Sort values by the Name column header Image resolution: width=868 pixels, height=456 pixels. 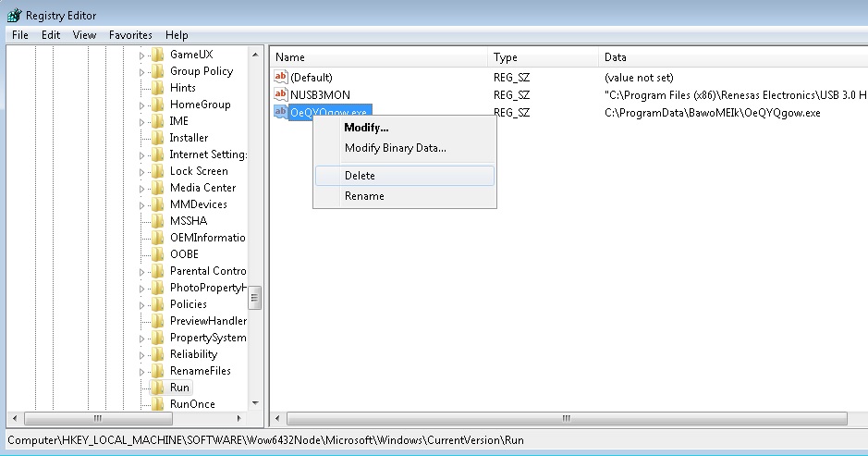click(379, 57)
